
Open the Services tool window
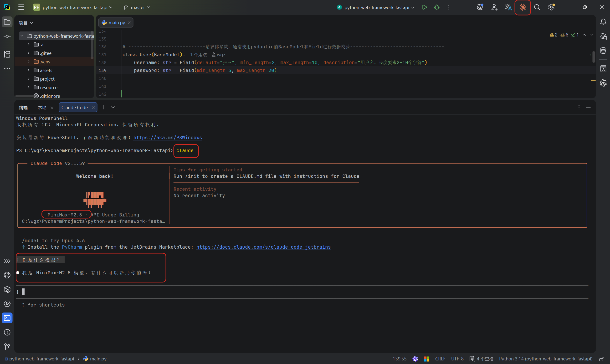pos(7,304)
